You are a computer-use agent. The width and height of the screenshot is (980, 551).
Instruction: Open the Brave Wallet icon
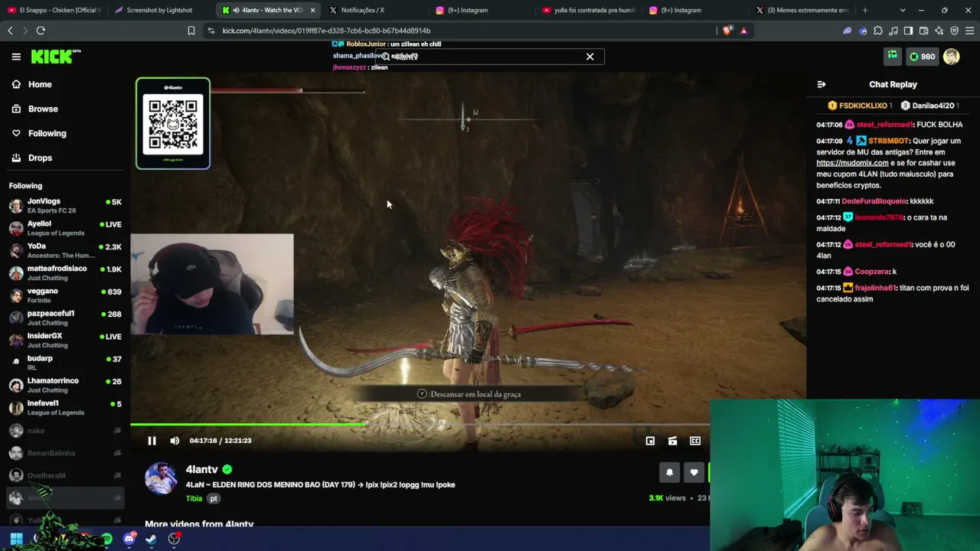coord(924,31)
